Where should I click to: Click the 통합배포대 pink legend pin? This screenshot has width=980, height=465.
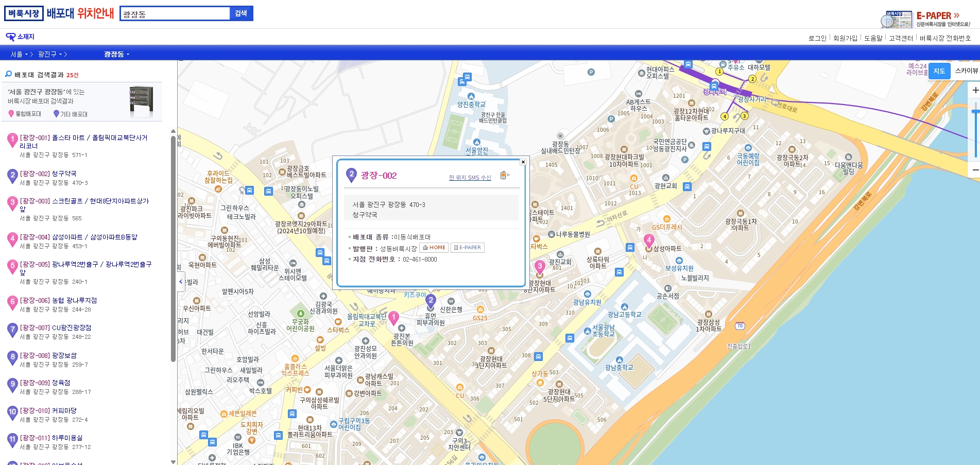click(x=11, y=114)
